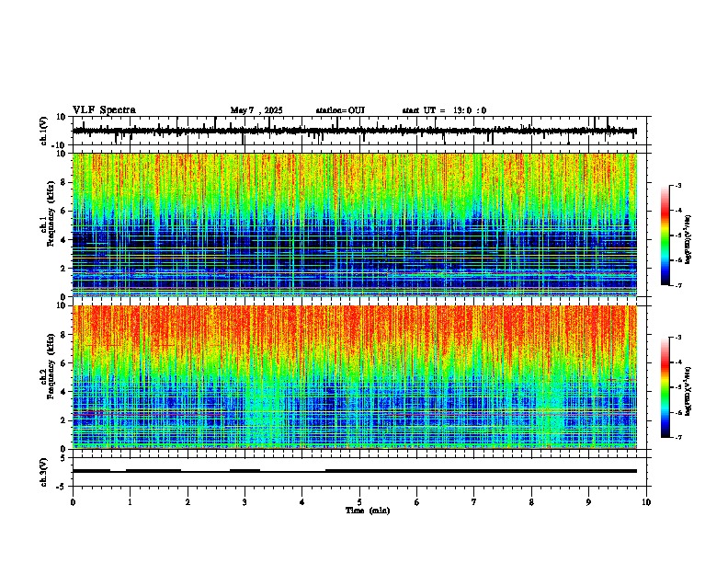Click the ch.1 spectrogram panel
Viewport: 728px width, 563px height.
click(x=355, y=224)
